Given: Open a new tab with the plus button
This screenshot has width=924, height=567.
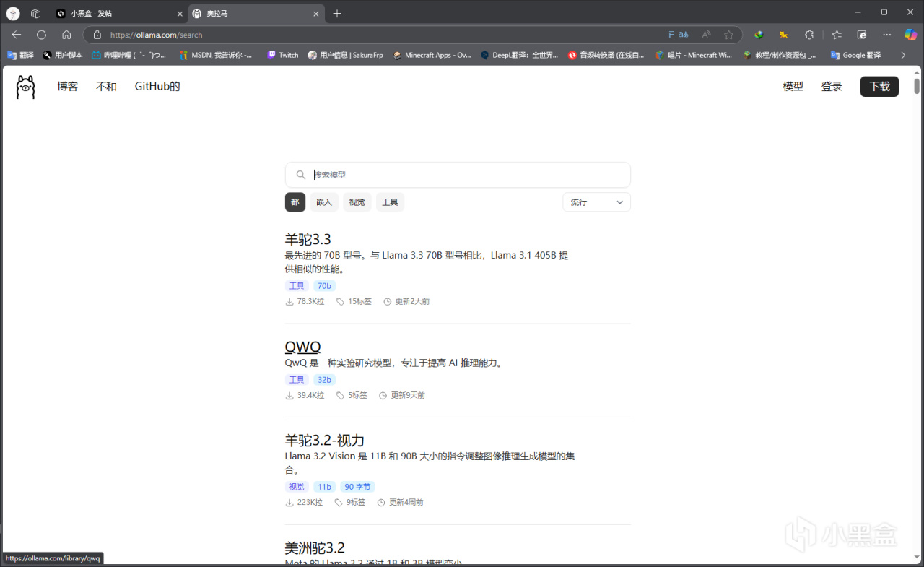Looking at the screenshot, I should (337, 13).
